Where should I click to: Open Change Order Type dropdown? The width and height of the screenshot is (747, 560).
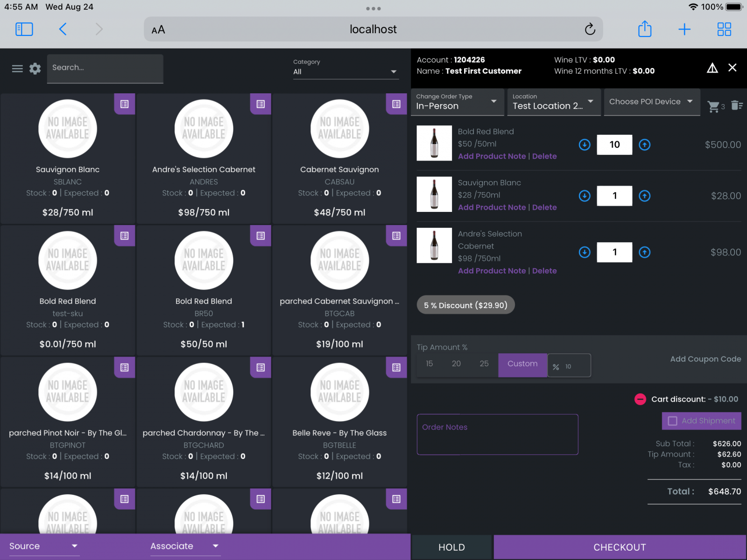pyautogui.click(x=458, y=102)
